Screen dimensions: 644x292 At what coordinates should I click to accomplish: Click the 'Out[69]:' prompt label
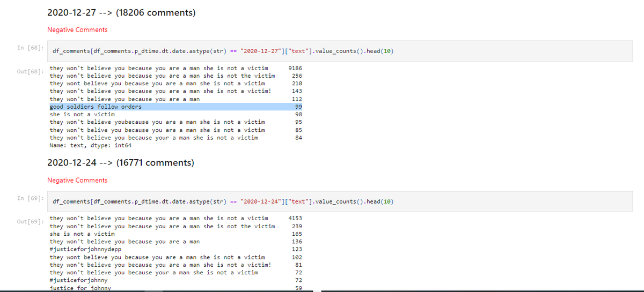(30, 222)
